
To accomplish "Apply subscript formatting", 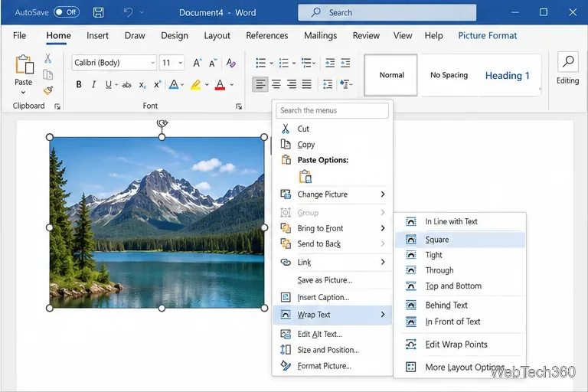I will coord(142,85).
